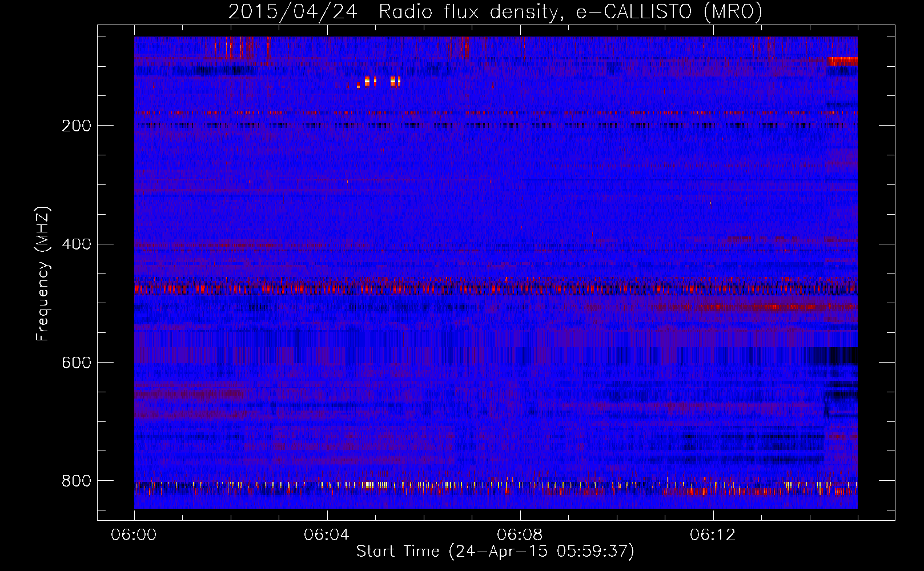Image resolution: width=924 pixels, height=571 pixels.
Task: Click the bright red patch at top-right of spectrogram
Action: pyautogui.click(x=842, y=61)
